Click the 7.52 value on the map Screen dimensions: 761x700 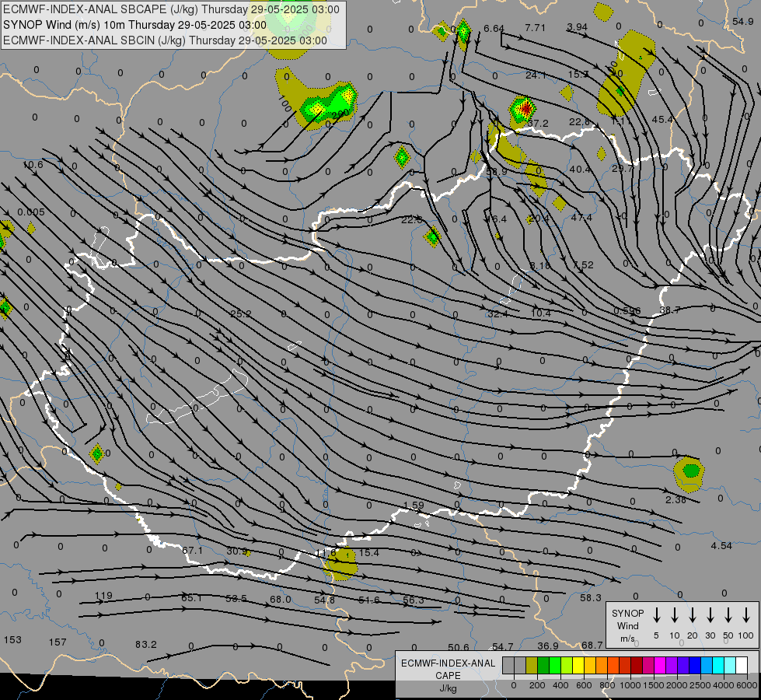click(x=583, y=264)
